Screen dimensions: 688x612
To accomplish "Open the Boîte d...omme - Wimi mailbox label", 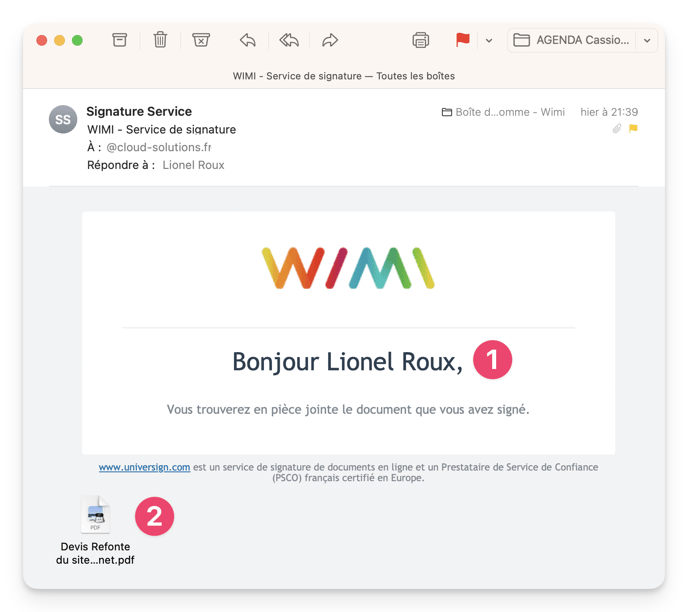I will (x=503, y=112).
